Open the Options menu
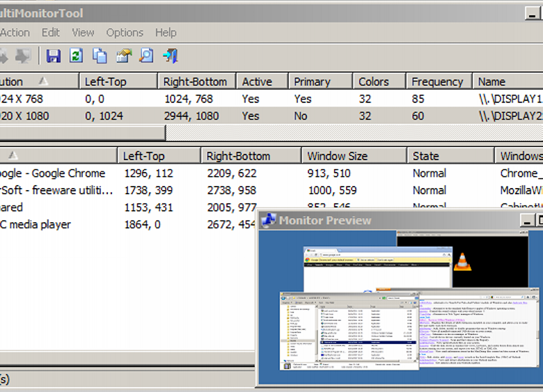 pyautogui.click(x=125, y=33)
